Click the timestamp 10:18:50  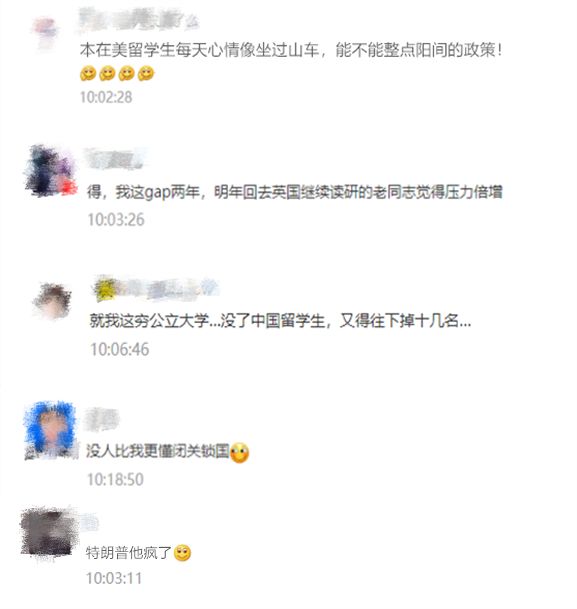pos(115,479)
